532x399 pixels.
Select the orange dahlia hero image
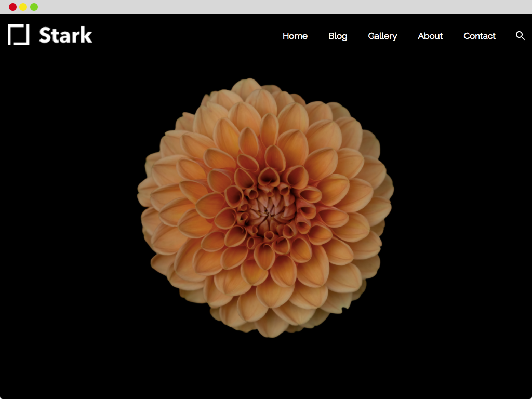[265, 208]
